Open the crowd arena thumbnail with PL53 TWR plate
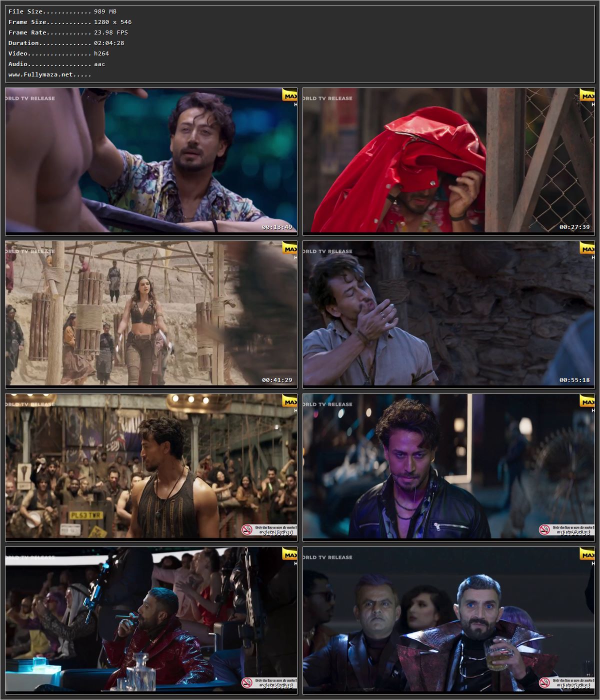The height and width of the screenshot is (700, 600). (151, 467)
